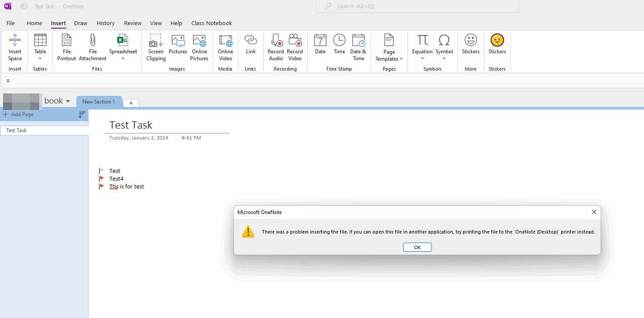
Task: Open Customize Quick Access Toolbar arrow
Action: tap(8, 81)
